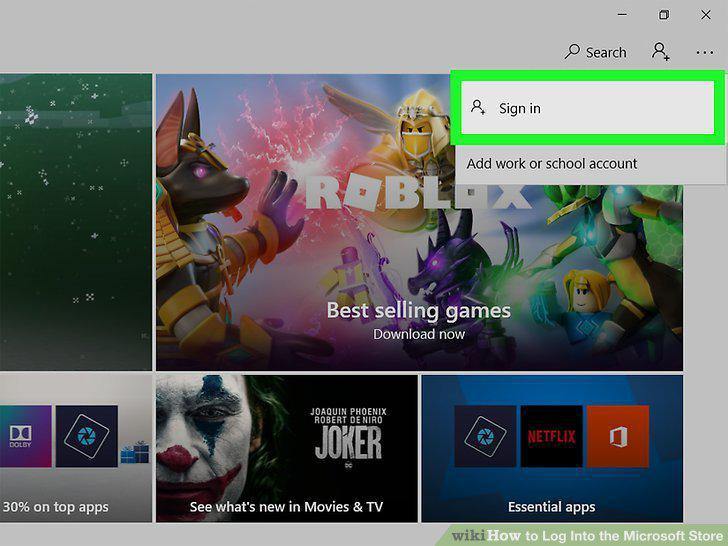Click the camera shutter icon in top apps tile

pos(87,436)
